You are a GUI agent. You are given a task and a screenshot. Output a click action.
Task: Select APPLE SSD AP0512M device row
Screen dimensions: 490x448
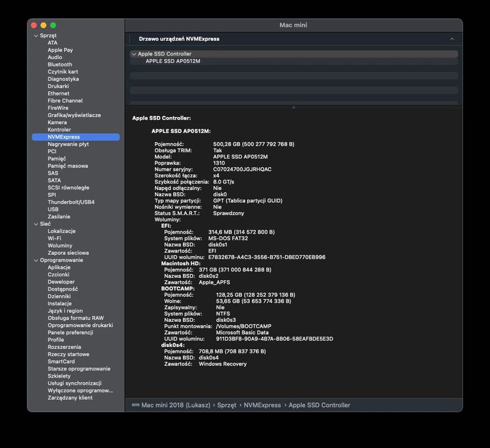click(294, 61)
